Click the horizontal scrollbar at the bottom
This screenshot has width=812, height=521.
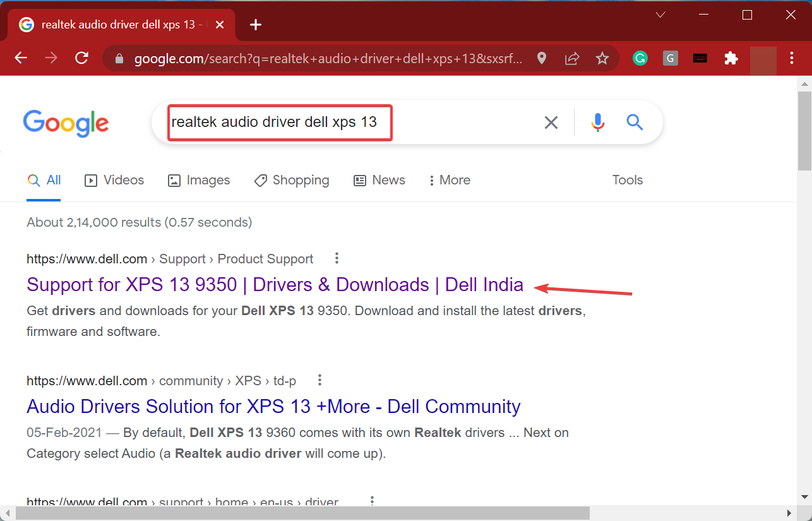[x=303, y=513]
